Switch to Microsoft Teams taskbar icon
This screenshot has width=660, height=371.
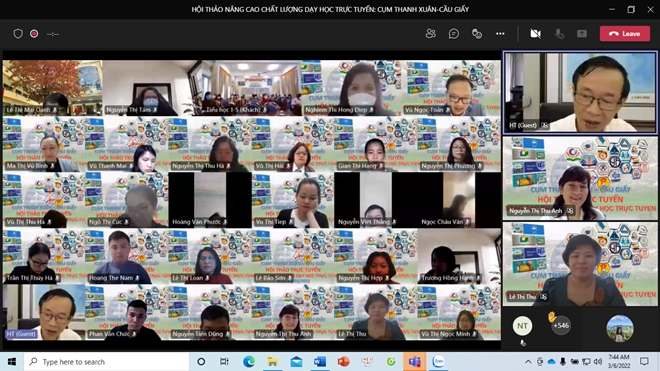pos(414,362)
